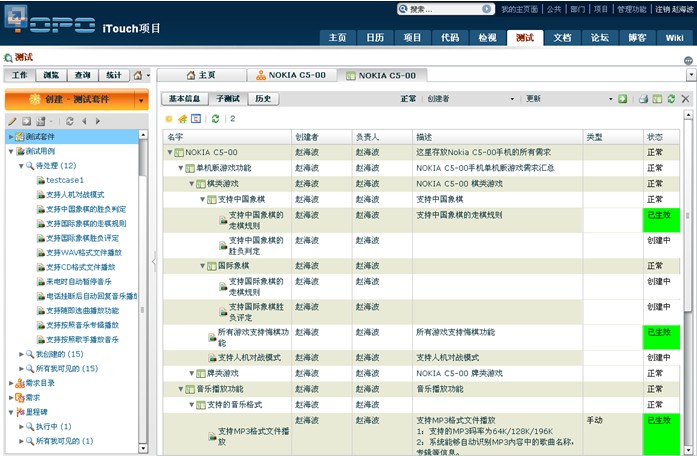The height and width of the screenshot is (456, 697).
Task: Expand the 测试套件 tree node
Action: click(11, 136)
